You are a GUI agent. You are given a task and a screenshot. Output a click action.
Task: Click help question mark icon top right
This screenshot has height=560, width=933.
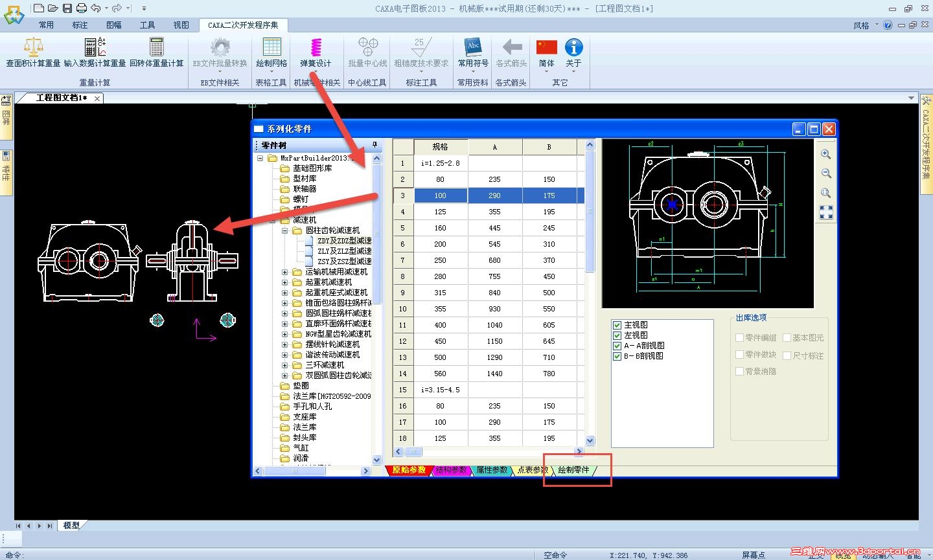(x=888, y=25)
